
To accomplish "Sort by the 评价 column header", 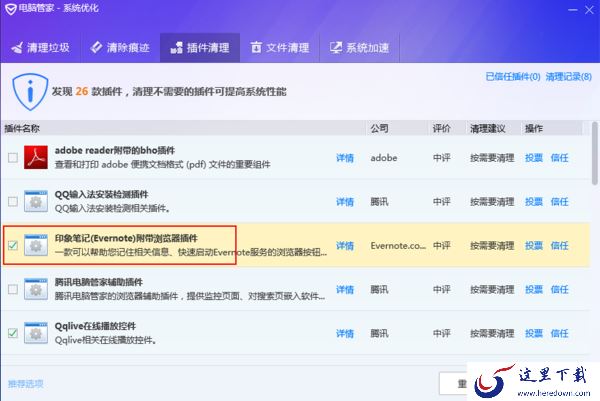I will point(447,128).
